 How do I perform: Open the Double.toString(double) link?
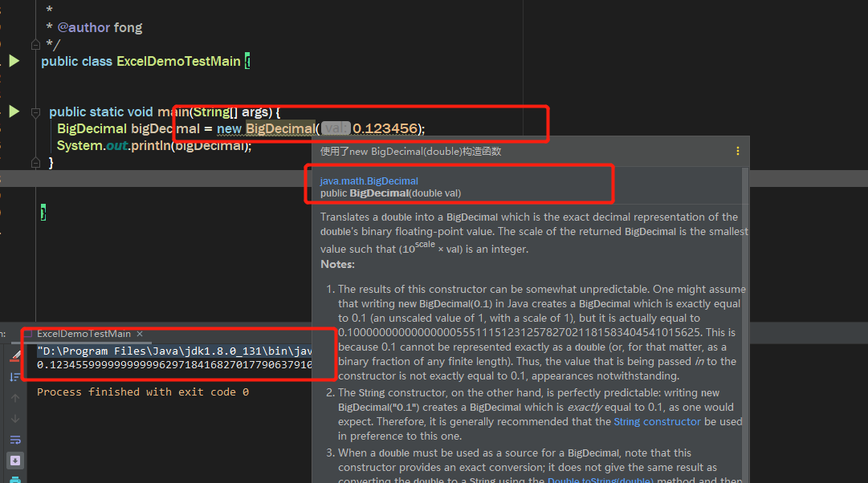tap(601, 481)
